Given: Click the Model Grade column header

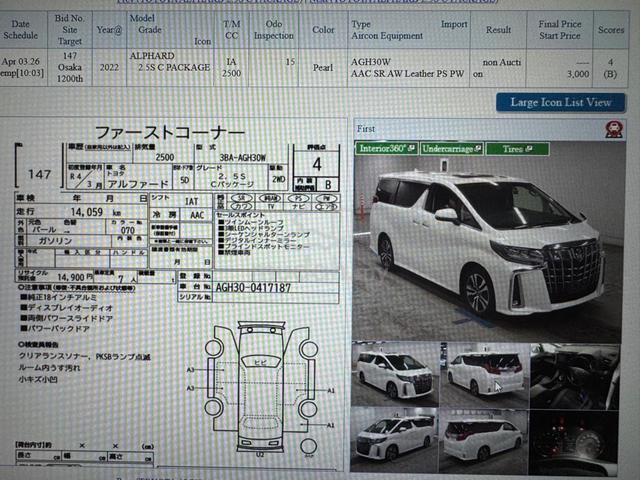Looking at the screenshot, I should pos(171,30).
